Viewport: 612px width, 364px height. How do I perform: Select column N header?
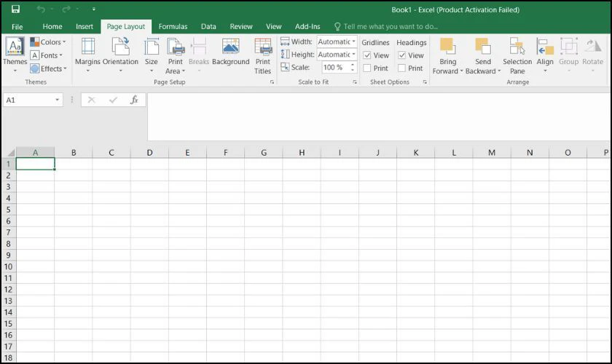(530, 153)
